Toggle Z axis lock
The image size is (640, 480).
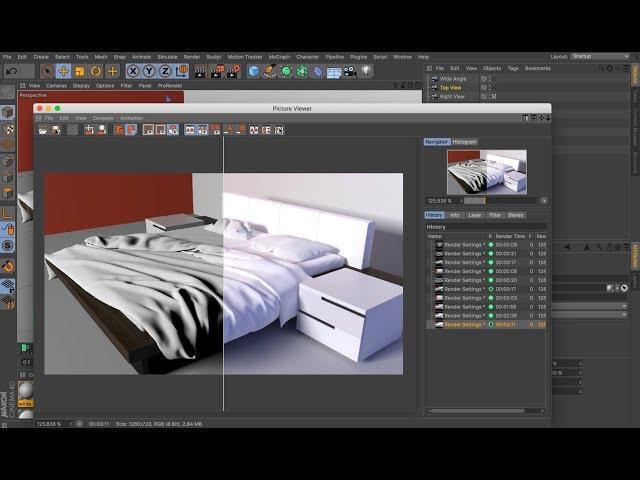(165, 71)
